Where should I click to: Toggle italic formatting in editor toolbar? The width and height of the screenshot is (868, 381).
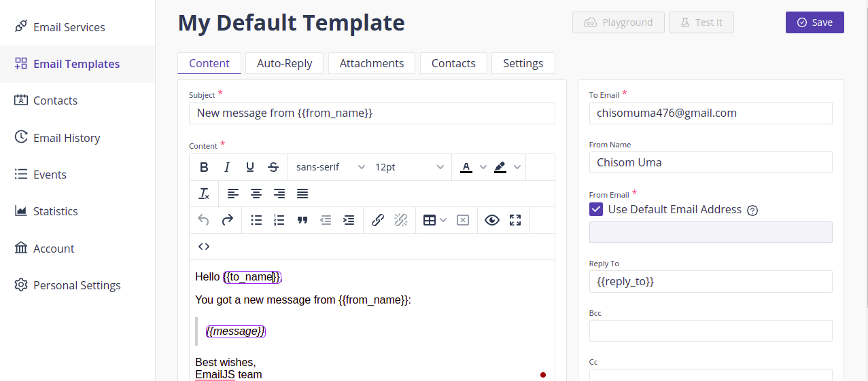tap(227, 167)
